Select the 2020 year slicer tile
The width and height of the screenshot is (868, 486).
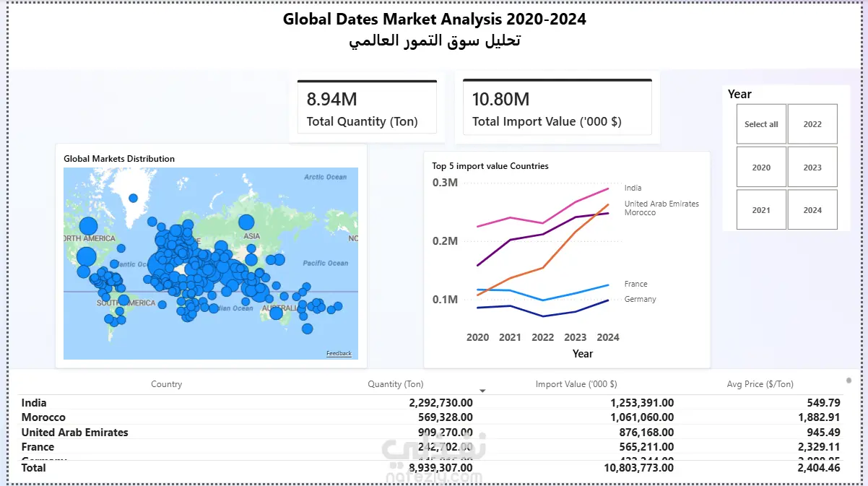[761, 167]
